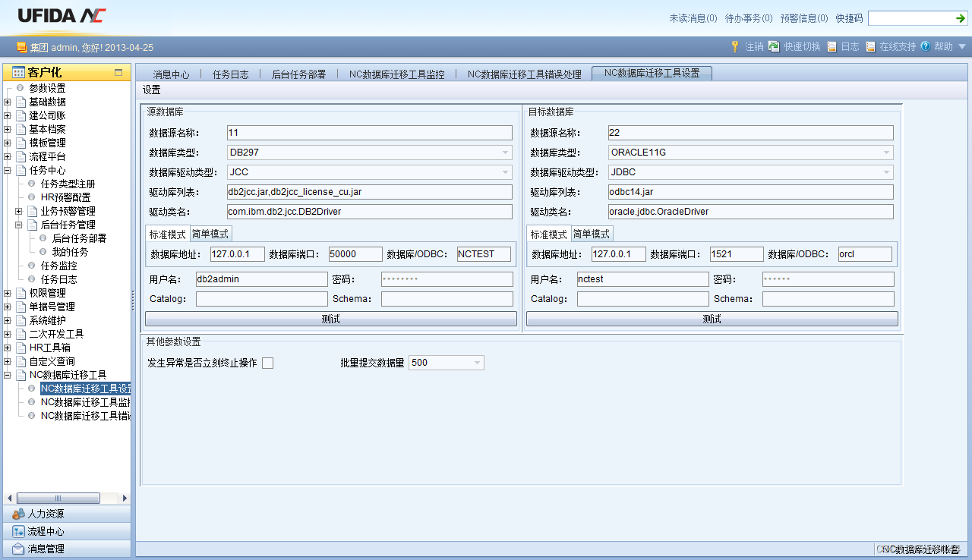Click the 消息管理 envelope icon
This screenshot has height=560, width=972.
pos(19,549)
